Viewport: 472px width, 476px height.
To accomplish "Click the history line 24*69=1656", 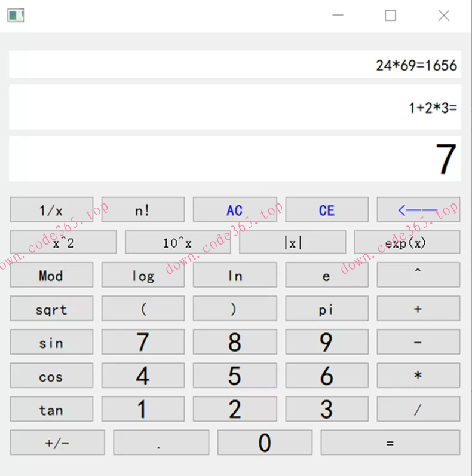I will (235, 65).
